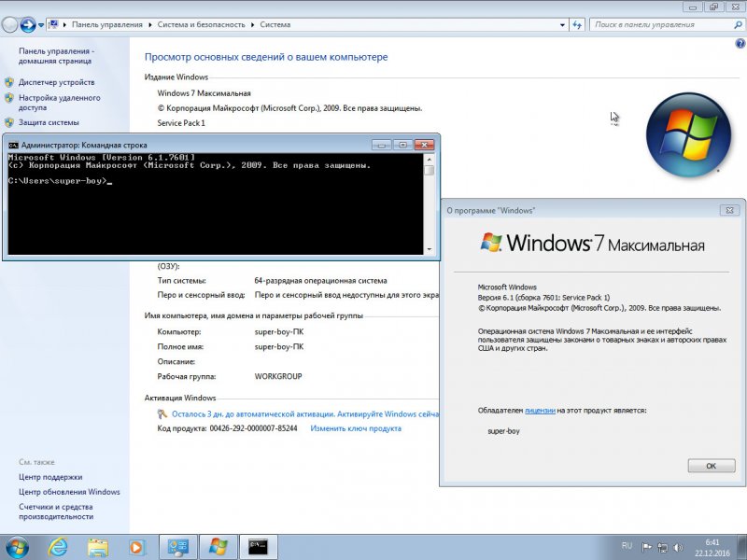Switch to the Control Panel taskbar button
The height and width of the screenshot is (560, 747).
(177, 547)
